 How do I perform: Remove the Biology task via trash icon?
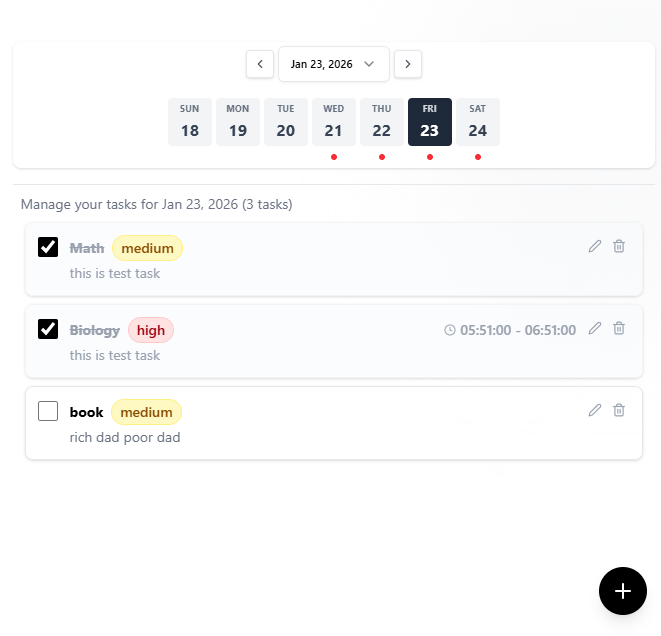[619, 328]
